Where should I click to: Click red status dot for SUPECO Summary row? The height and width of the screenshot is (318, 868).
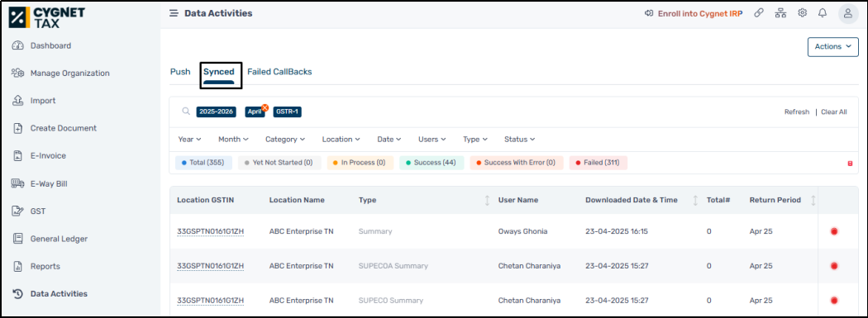click(x=834, y=301)
